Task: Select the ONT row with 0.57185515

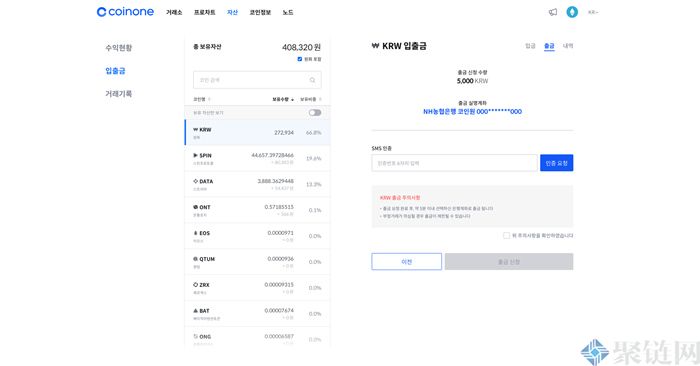Action: pos(258,210)
